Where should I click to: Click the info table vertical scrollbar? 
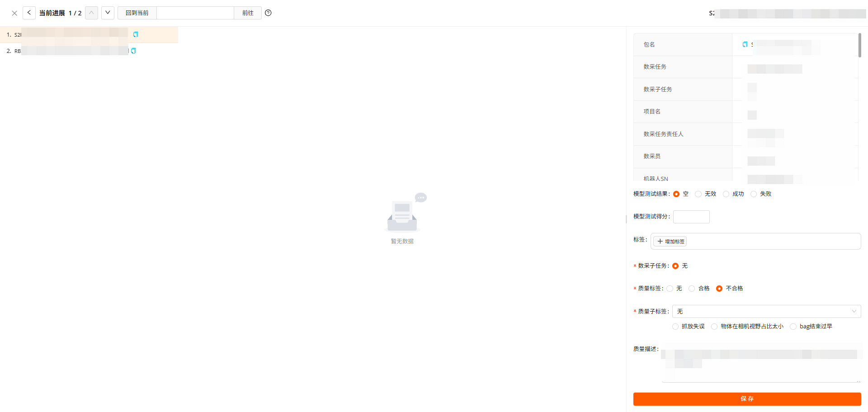[859, 45]
